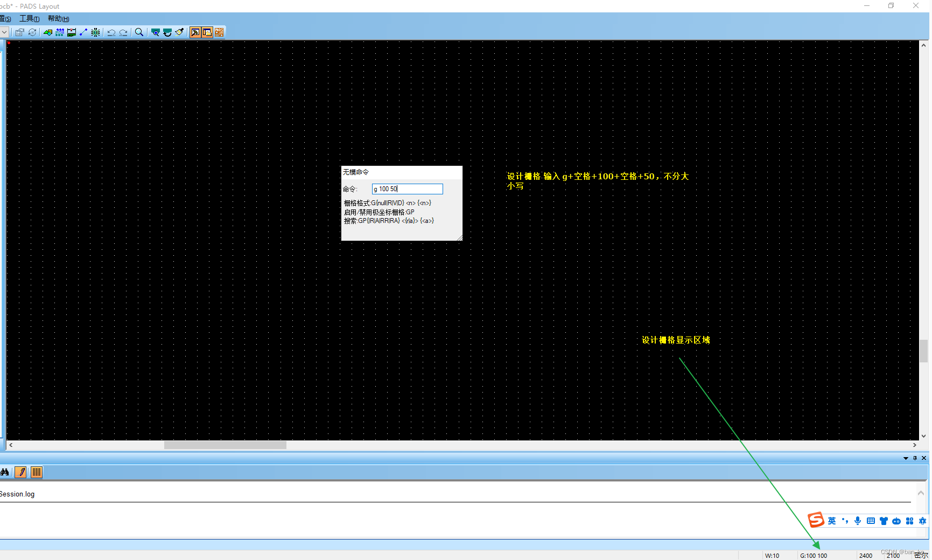Toggle the Output Window icon
This screenshot has width=932, height=560.
coord(195,32)
